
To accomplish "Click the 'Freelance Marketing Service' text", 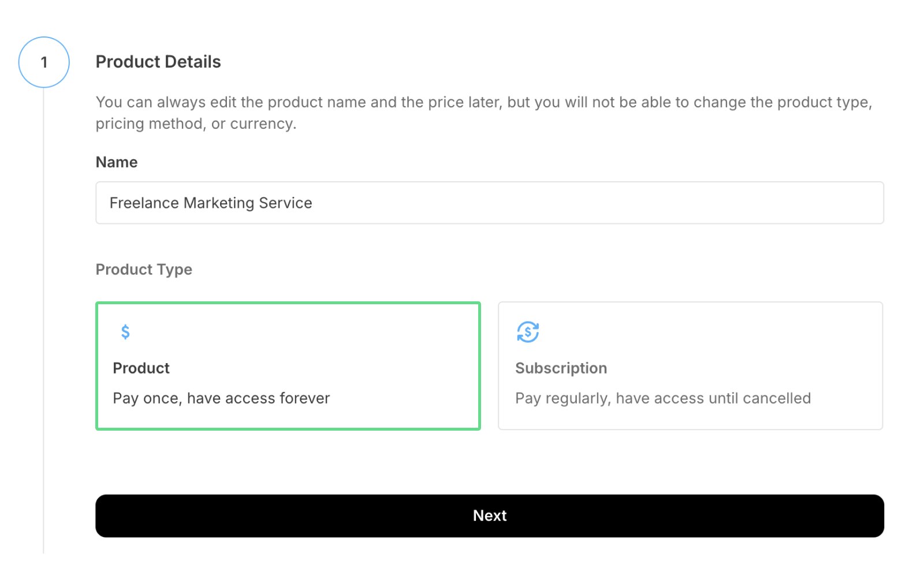I will pyautogui.click(x=211, y=203).
